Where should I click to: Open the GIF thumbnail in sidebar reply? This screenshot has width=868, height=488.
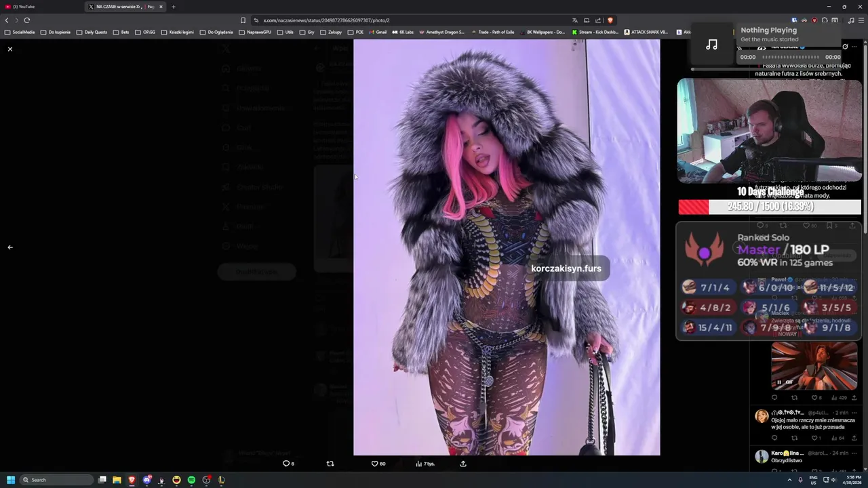[814, 365]
